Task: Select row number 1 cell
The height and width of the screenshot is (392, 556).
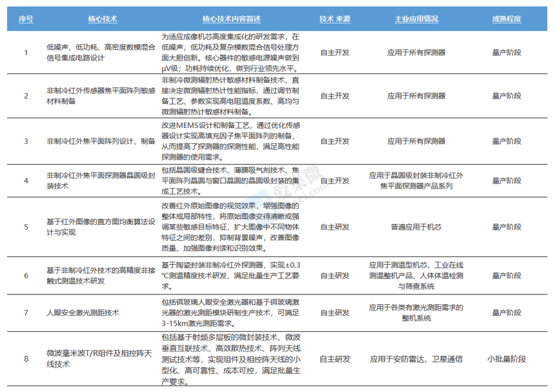Action: [x=26, y=52]
